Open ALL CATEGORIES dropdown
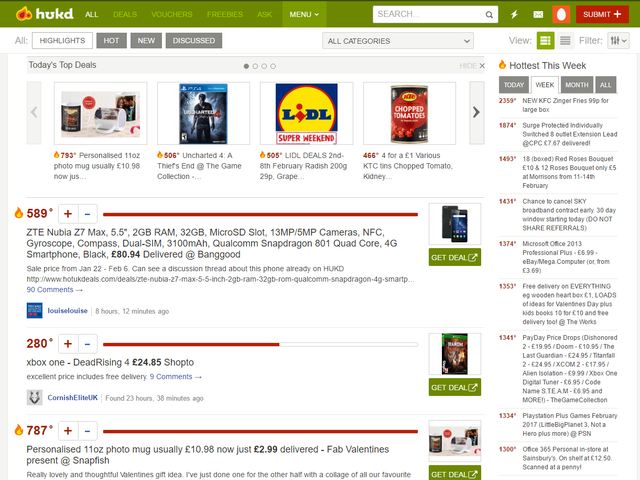Screen dimensions: 640x480 (x=398, y=41)
